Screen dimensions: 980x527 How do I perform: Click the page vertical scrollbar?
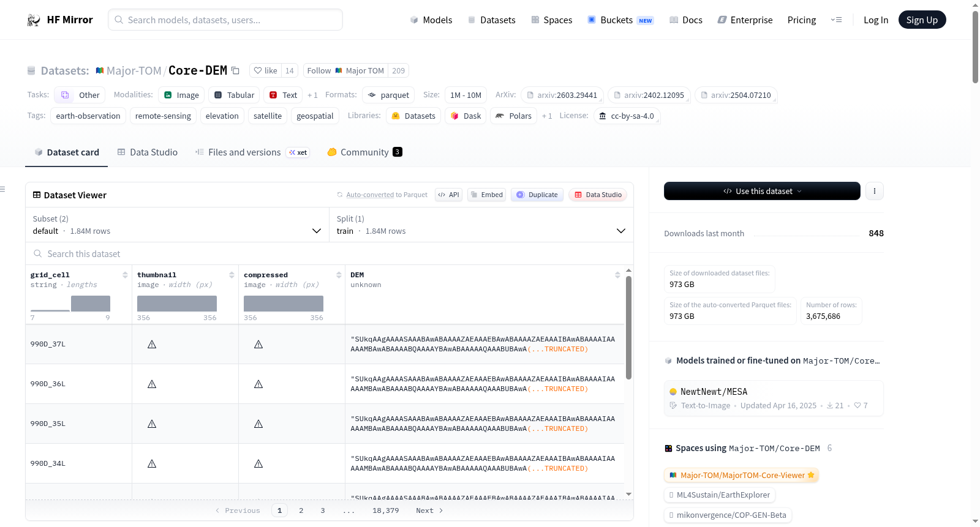point(975,47)
